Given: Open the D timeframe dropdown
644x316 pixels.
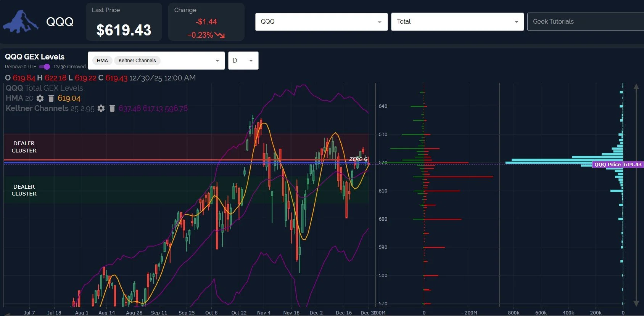Looking at the screenshot, I should 243,61.
